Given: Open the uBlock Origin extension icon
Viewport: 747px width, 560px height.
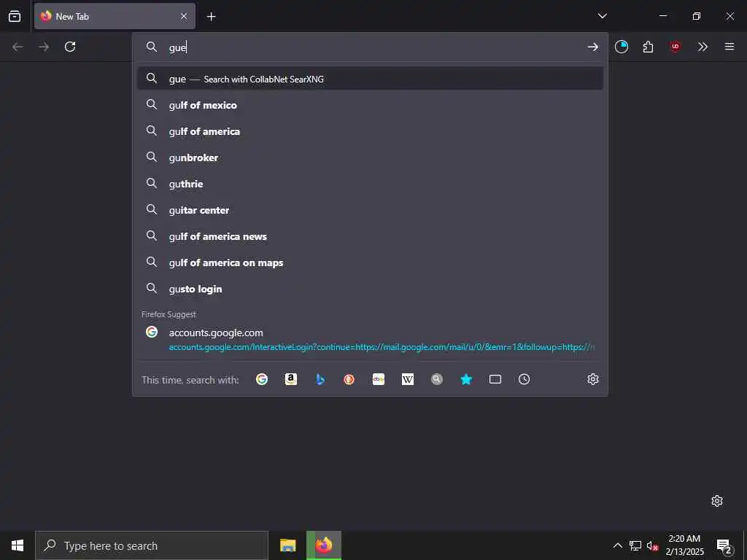Looking at the screenshot, I should 675,47.
